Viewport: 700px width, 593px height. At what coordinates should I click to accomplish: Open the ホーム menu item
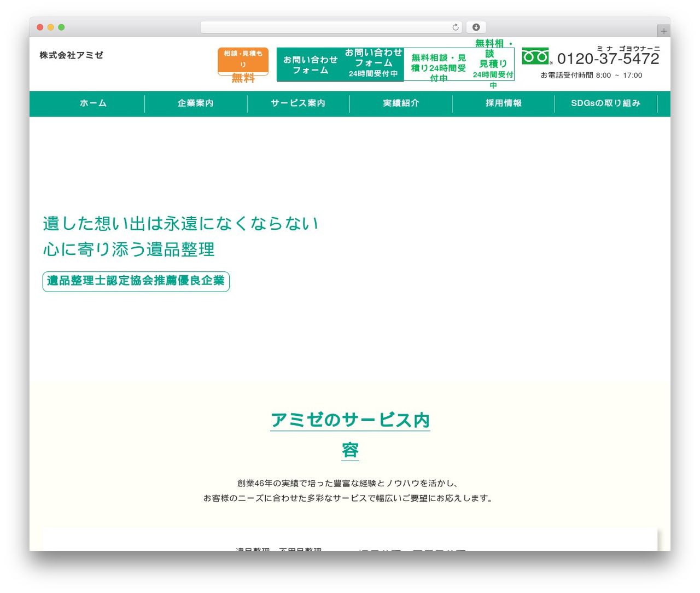93,103
